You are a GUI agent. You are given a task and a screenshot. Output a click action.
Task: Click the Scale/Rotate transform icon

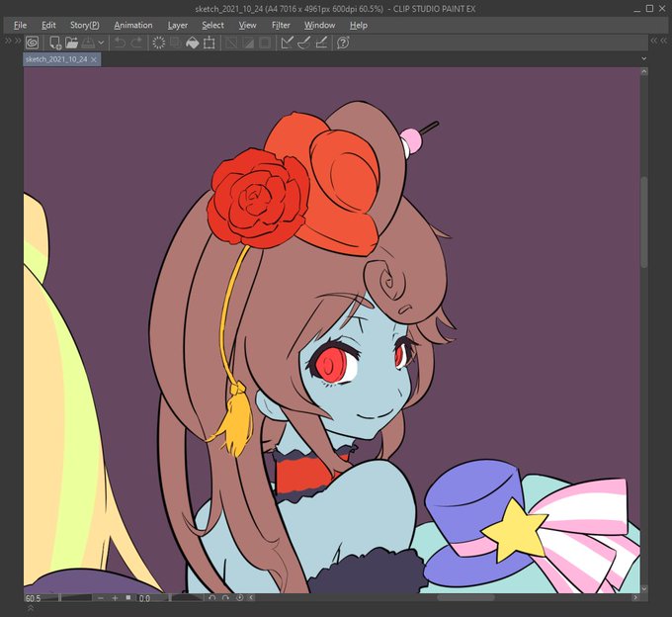pyautogui.click(x=210, y=43)
